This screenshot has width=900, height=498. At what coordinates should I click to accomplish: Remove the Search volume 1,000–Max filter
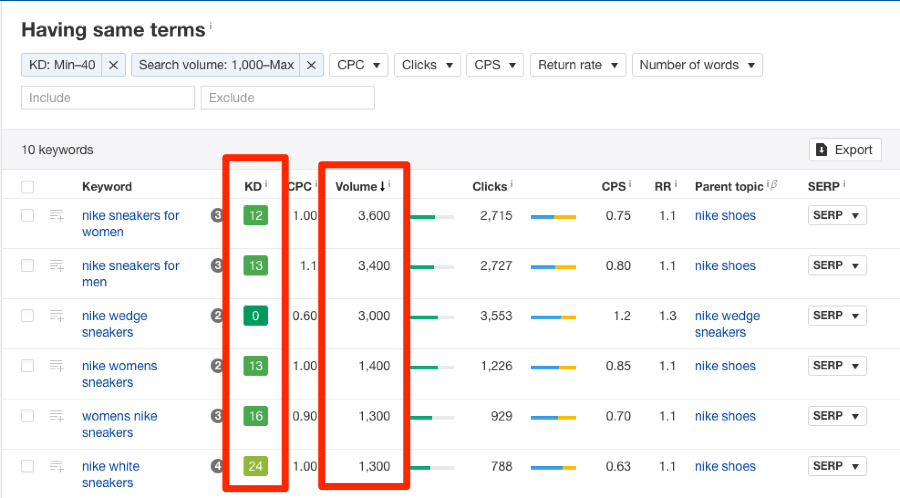point(311,65)
